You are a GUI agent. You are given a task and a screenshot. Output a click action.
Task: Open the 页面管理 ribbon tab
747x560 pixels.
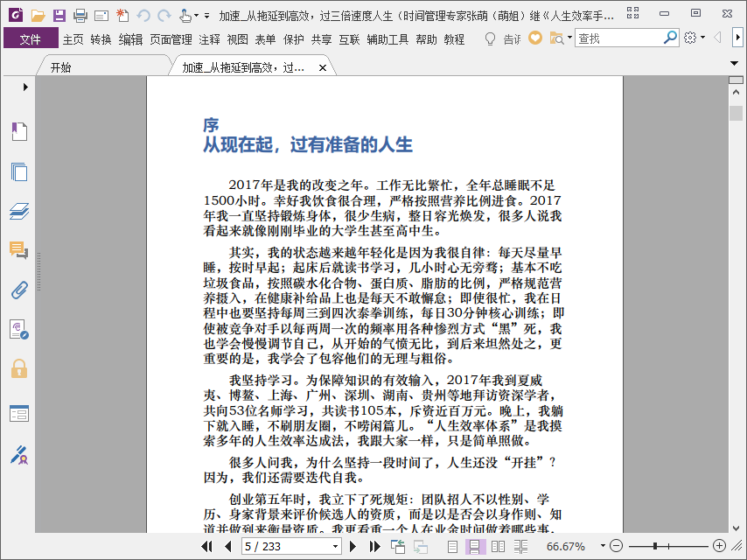tap(171, 39)
